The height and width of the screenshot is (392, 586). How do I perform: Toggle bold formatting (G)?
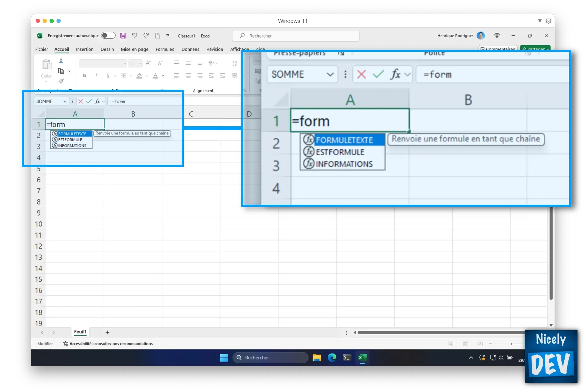tap(84, 76)
